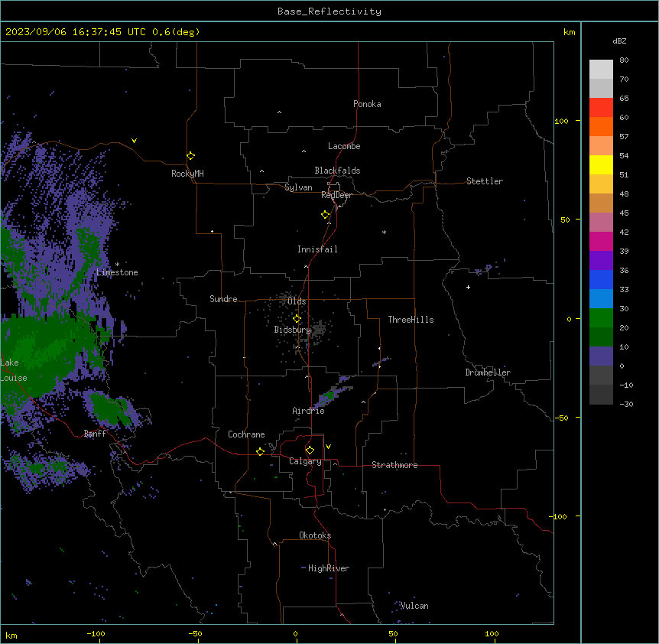
Task: Select the magenta 42-39 dBZ legend swatch
Action: tap(601, 241)
